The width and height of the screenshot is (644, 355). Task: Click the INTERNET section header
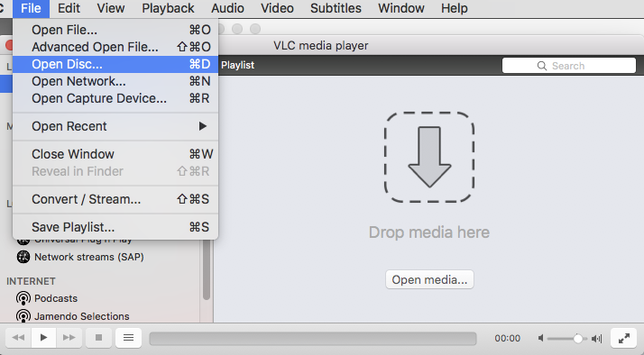tap(31, 281)
